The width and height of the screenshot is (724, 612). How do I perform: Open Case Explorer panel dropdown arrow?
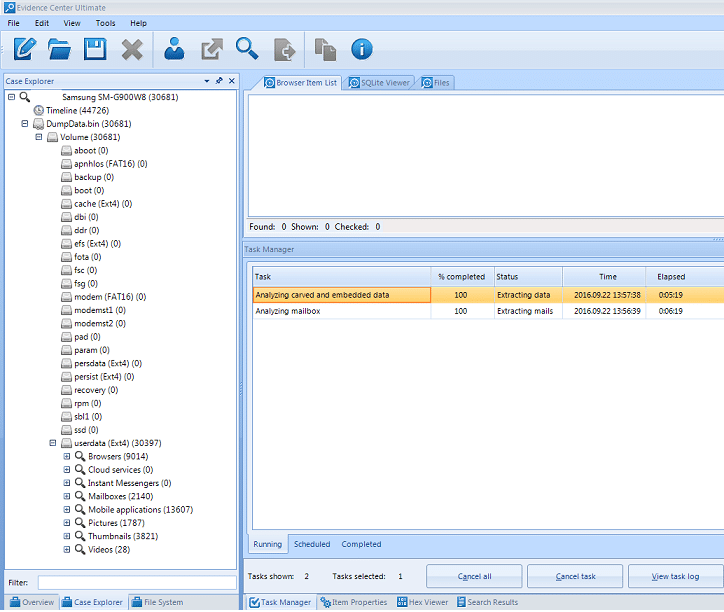(206, 81)
